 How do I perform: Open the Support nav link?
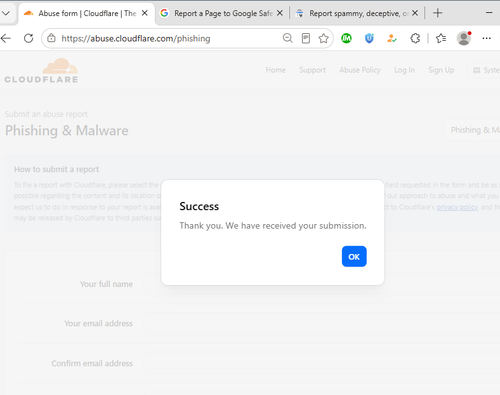pyautogui.click(x=312, y=70)
